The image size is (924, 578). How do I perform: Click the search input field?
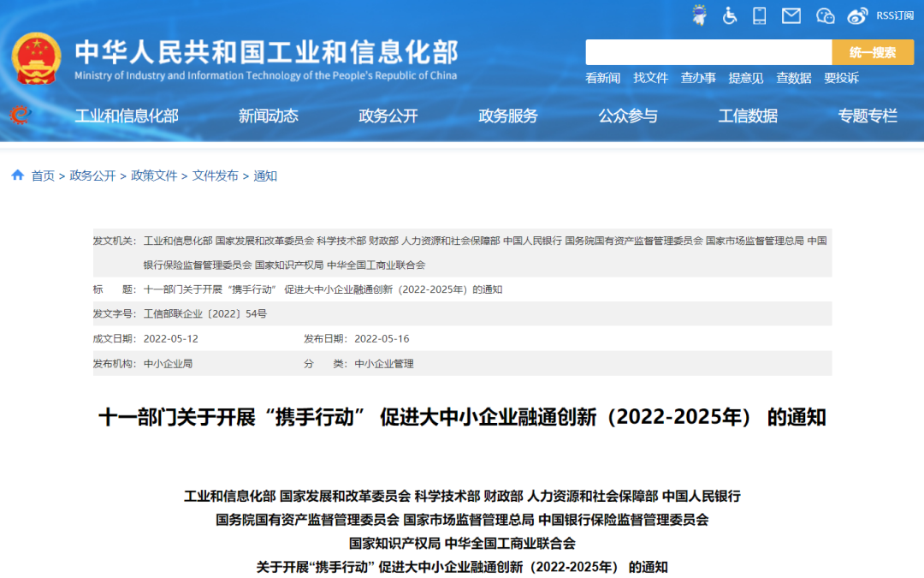pos(708,52)
